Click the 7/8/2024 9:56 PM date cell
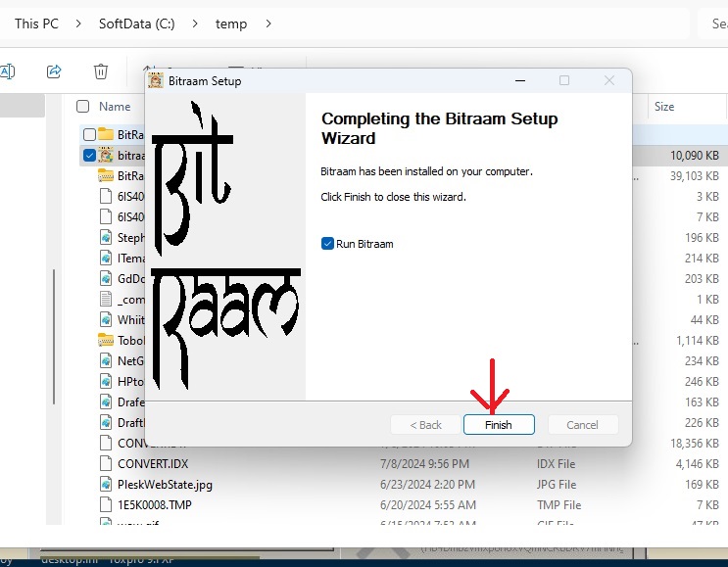Viewport: 728px width, 567px height. (424, 463)
